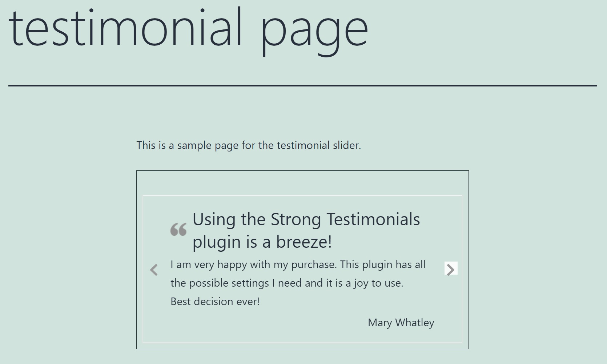Click the author name Mary Whatley
This screenshot has width=607, height=364.
(401, 323)
